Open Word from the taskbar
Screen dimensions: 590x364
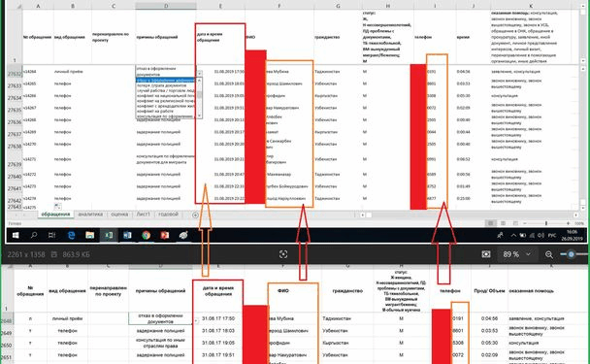(127, 235)
